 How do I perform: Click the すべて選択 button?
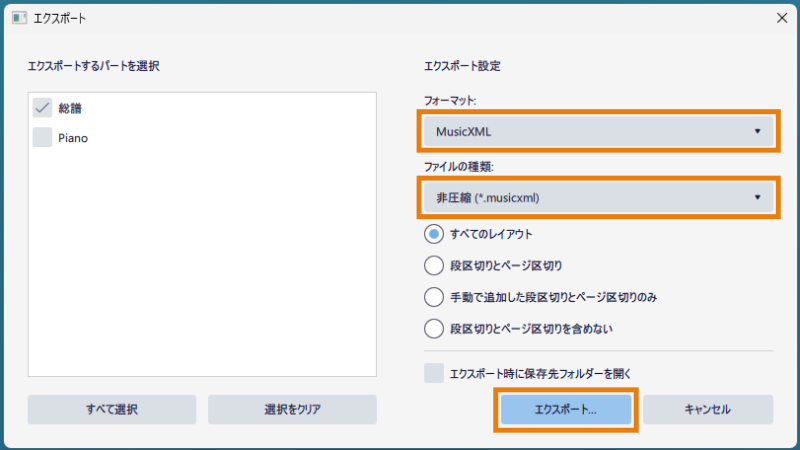click(112, 409)
